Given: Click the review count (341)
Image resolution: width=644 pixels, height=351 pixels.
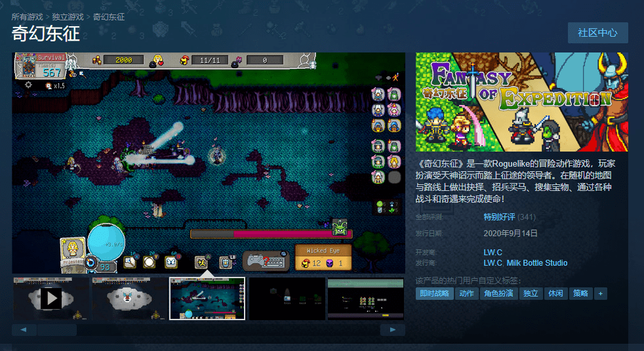Looking at the screenshot, I should 527,217.
